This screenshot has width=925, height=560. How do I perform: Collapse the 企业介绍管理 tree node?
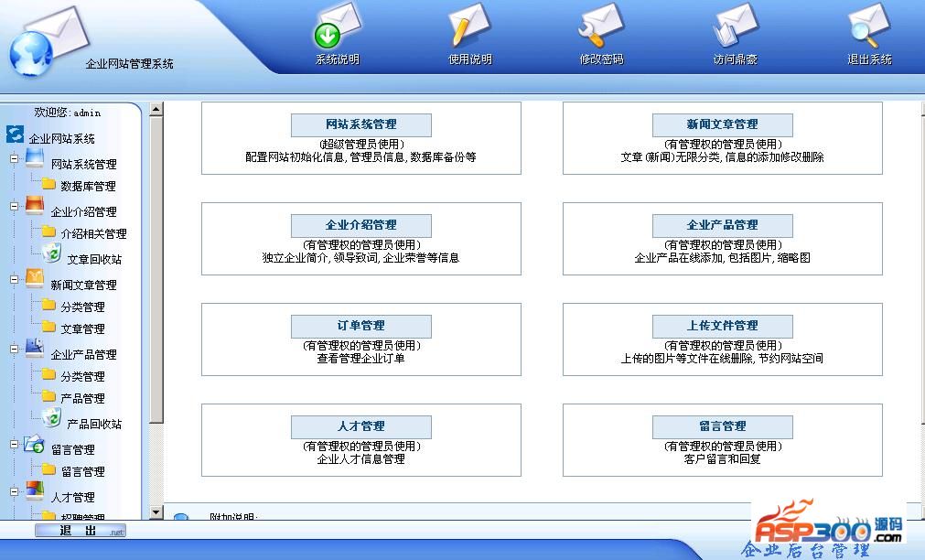pos(14,207)
